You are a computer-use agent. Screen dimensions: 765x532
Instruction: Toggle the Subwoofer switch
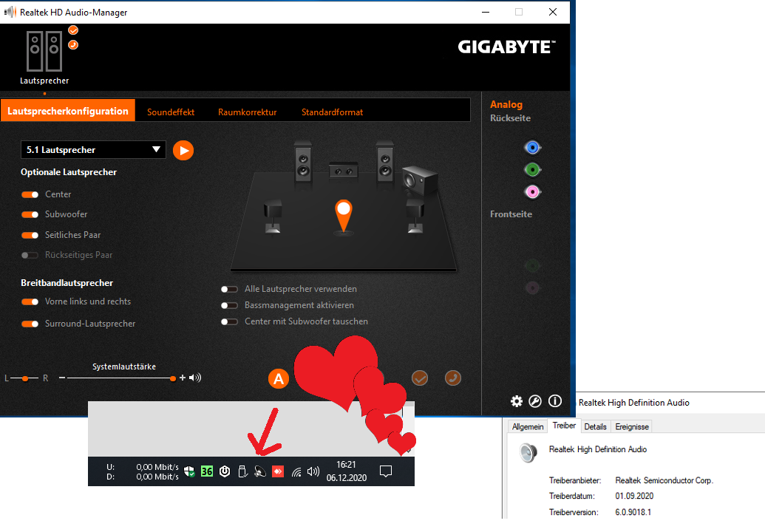(x=30, y=214)
